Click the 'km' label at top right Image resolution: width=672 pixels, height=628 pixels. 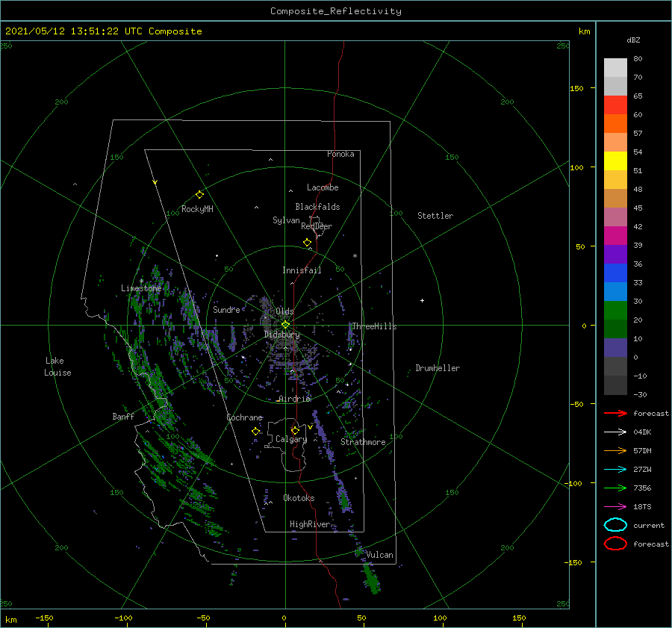click(x=584, y=31)
